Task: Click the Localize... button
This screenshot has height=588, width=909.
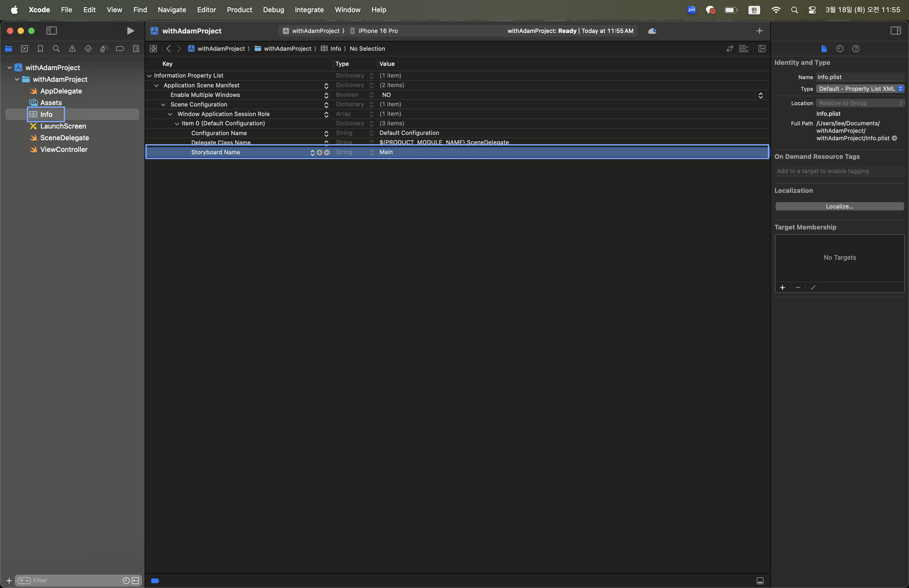Action: (839, 206)
